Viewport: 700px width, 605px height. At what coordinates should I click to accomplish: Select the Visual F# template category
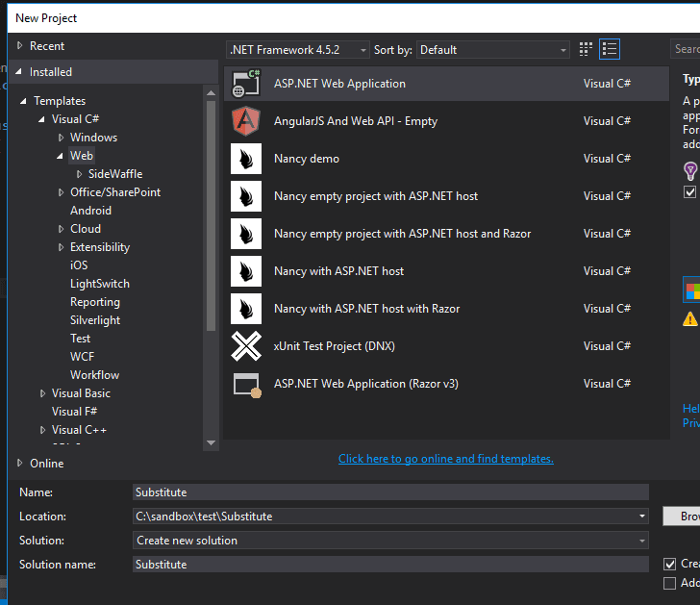click(x=74, y=412)
